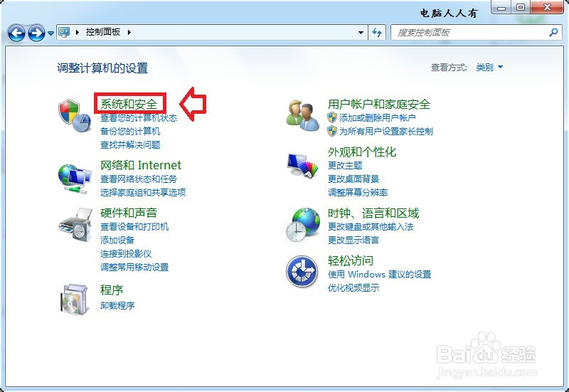Image resolution: width=569 pixels, height=392 pixels.
Task: Click 控制面板 in the address breadcrumb
Action: (103, 32)
